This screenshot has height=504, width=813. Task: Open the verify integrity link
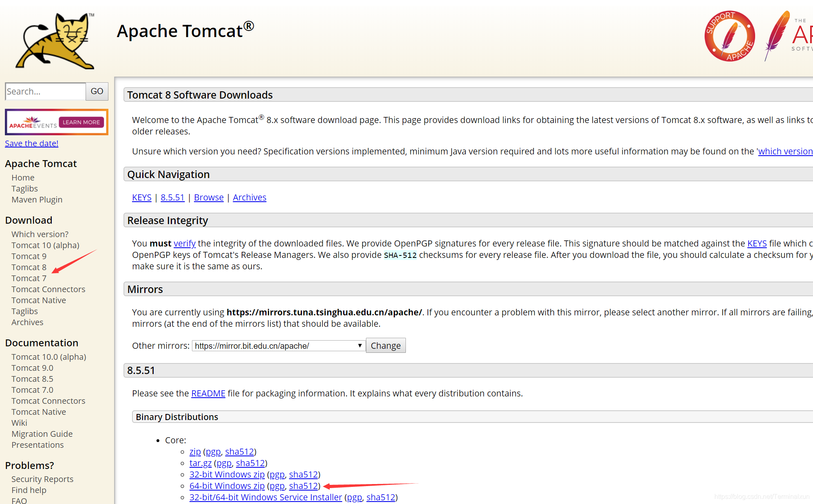pyautogui.click(x=184, y=243)
